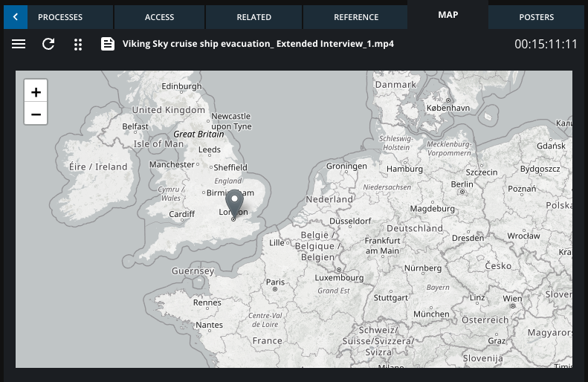588x382 pixels.
Task: Zoom out on the map
Action: tap(36, 114)
